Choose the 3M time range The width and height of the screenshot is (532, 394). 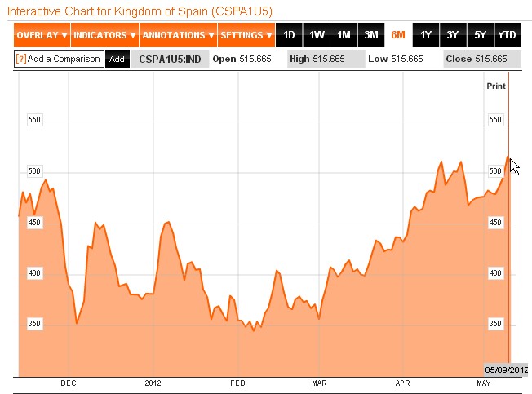tap(371, 35)
